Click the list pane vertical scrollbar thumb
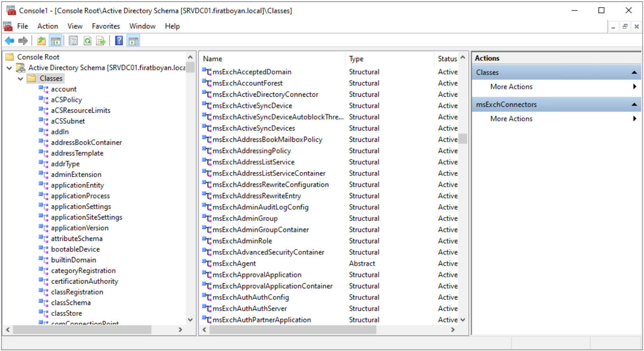The image size is (644, 351). (463, 139)
